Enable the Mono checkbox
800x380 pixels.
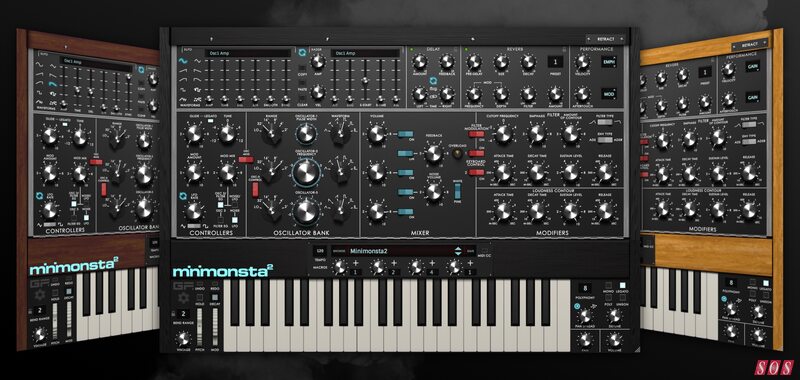point(608,285)
